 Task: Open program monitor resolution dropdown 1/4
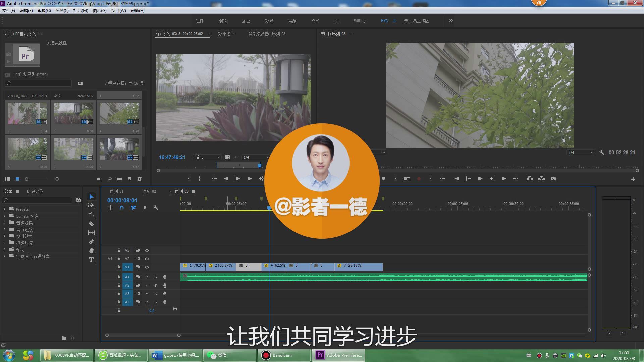581,153
